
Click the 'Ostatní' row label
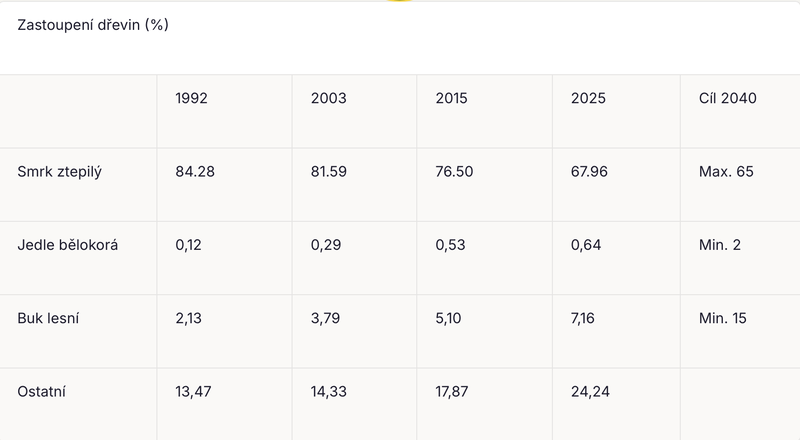pyautogui.click(x=41, y=392)
